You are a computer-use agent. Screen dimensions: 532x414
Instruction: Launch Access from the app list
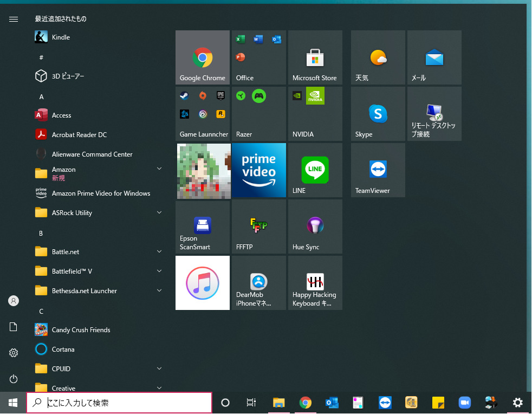click(99, 115)
